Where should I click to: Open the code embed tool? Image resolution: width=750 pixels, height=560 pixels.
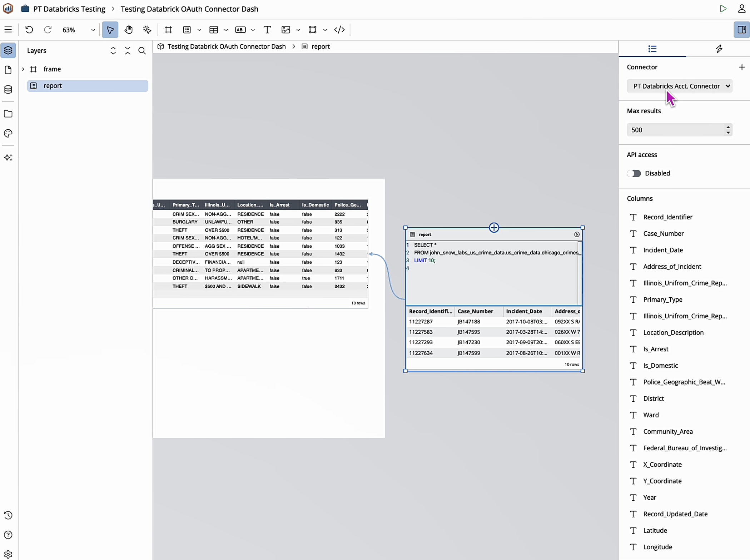[x=339, y=30]
